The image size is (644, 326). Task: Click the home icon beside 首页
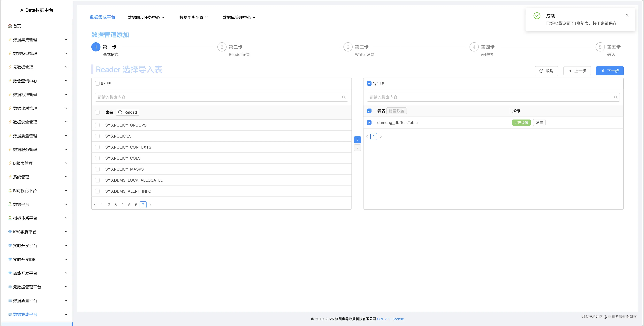pyautogui.click(x=10, y=26)
